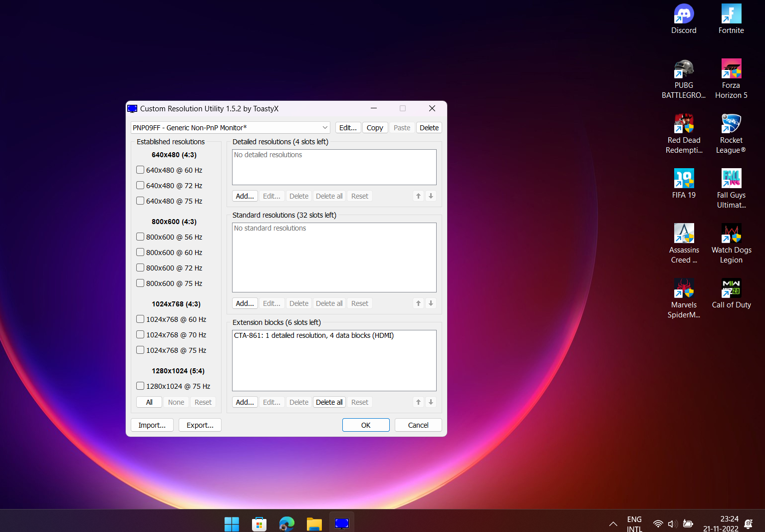Screen dimensions: 765x532
Task: Click Add under Detailed resolutions
Action: point(245,196)
